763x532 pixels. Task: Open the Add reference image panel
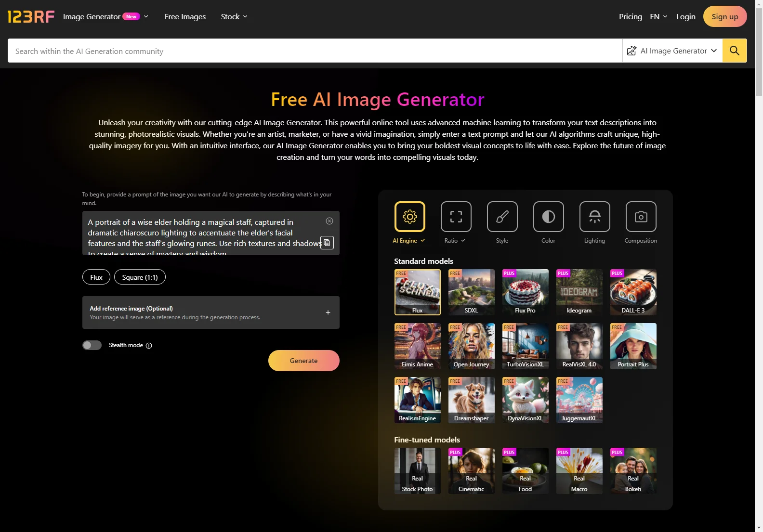(211, 312)
